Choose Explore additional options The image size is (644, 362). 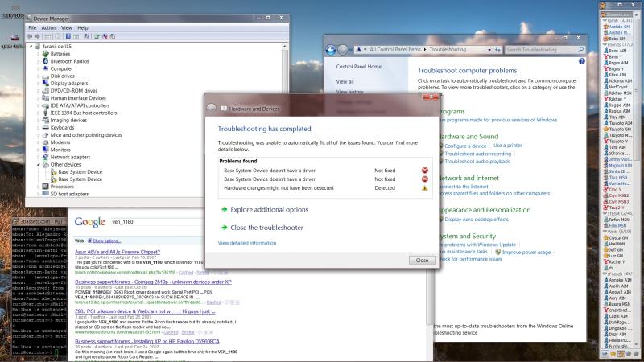(x=269, y=209)
